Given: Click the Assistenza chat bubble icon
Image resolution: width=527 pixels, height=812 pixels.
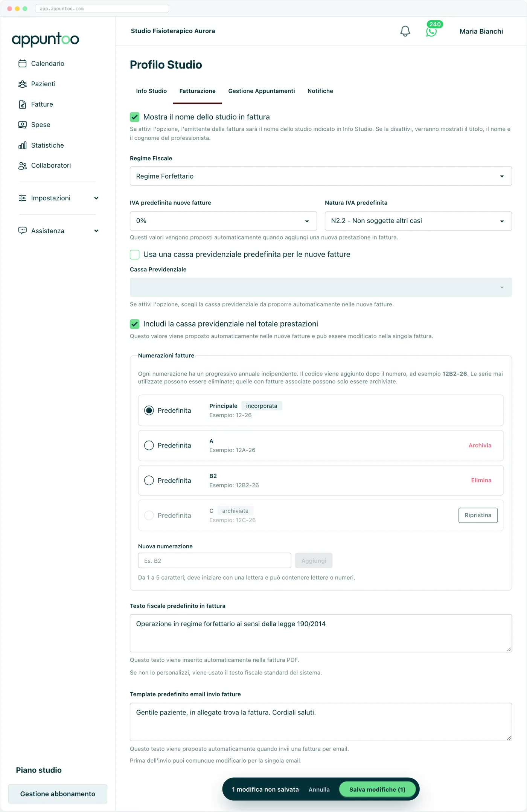Looking at the screenshot, I should (23, 231).
